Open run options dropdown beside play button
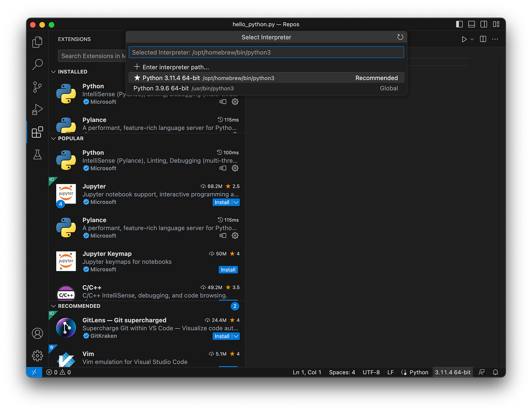The width and height of the screenshot is (532, 412). click(x=472, y=39)
